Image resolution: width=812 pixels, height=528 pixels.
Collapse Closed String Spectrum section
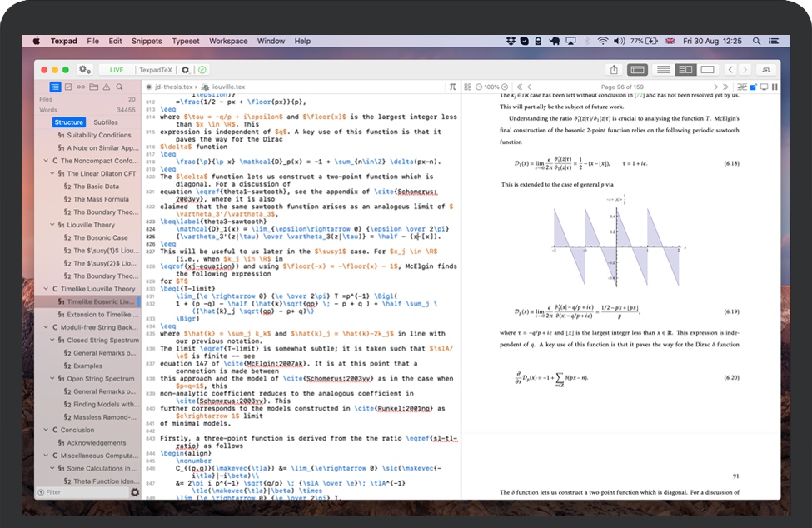tap(52, 340)
